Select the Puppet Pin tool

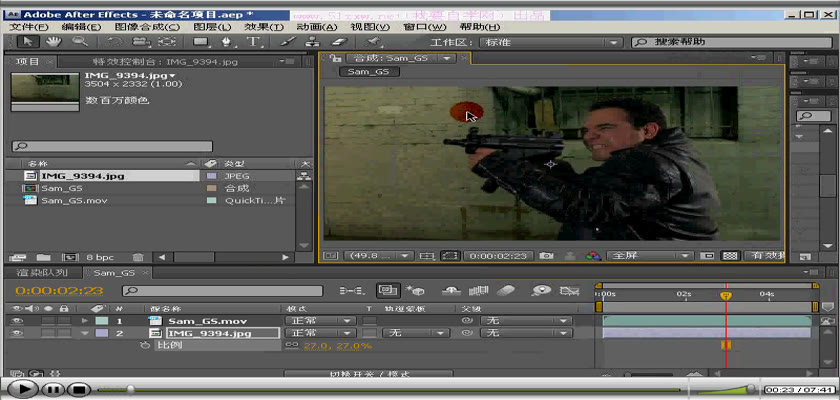click(373, 42)
